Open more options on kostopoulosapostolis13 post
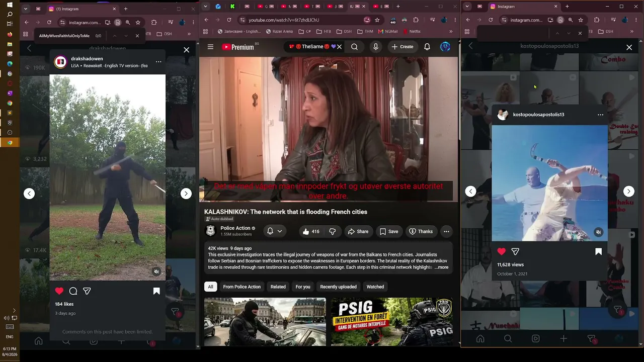 click(600, 115)
